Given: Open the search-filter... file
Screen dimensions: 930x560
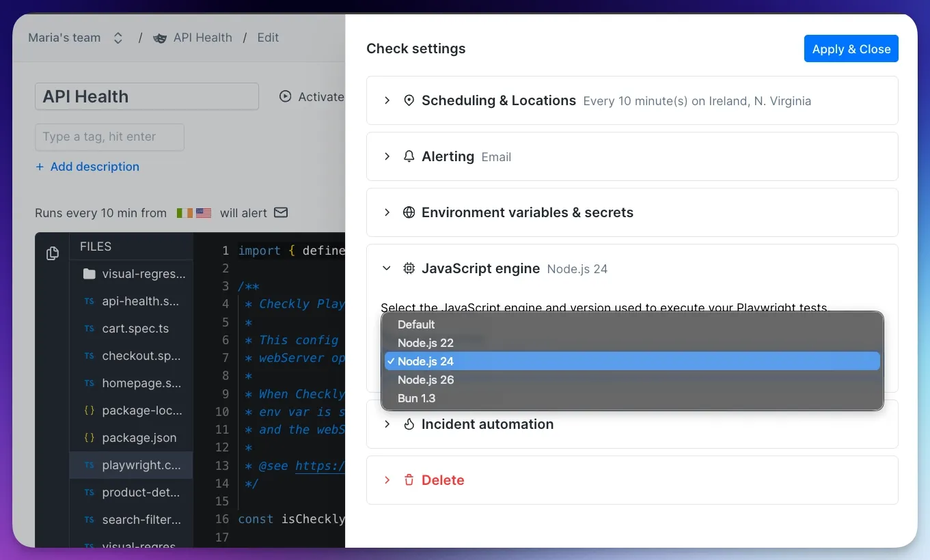Looking at the screenshot, I should point(131,520).
